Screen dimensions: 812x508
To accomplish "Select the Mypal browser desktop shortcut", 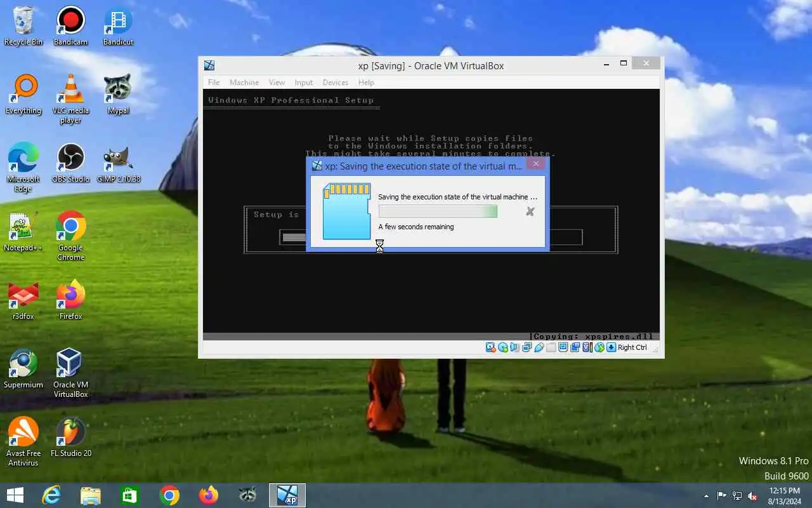I will pyautogui.click(x=118, y=95).
